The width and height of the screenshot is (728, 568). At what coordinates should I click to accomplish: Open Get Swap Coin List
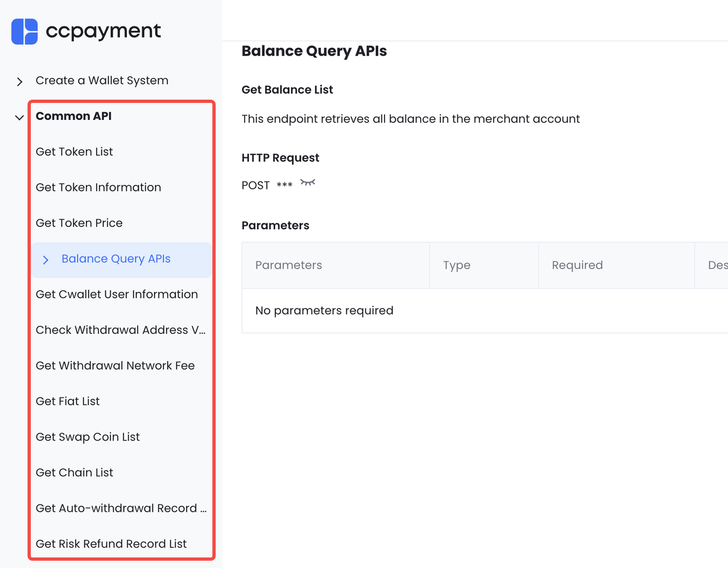click(x=88, y=437)
